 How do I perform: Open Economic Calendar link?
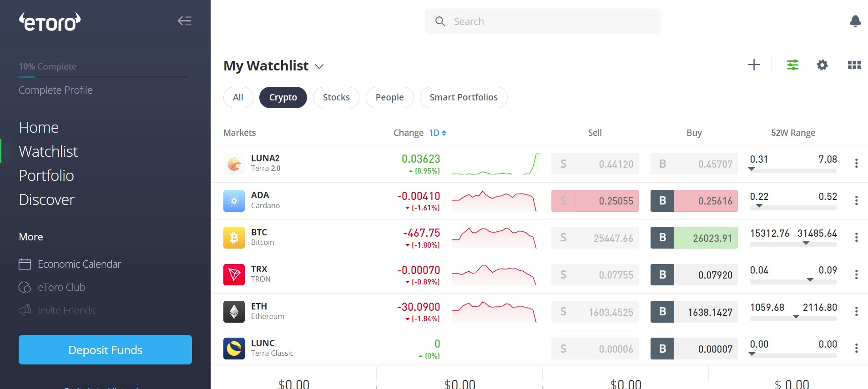[79, 264]
